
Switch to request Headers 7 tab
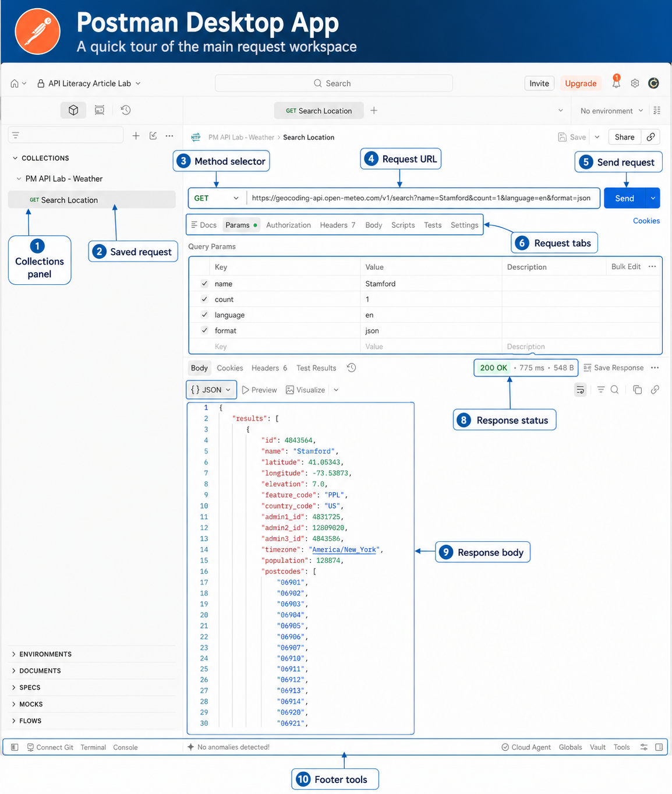337,225
